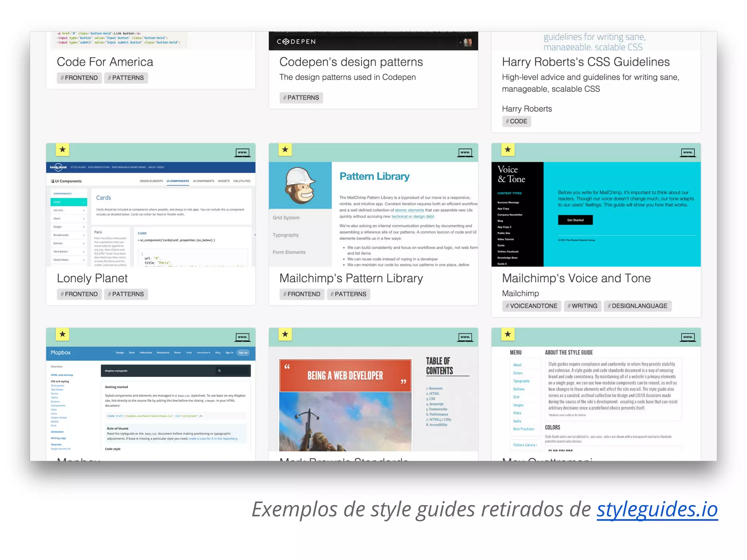Click the Mapbox logo in the thumbnail

pos(61,353)
